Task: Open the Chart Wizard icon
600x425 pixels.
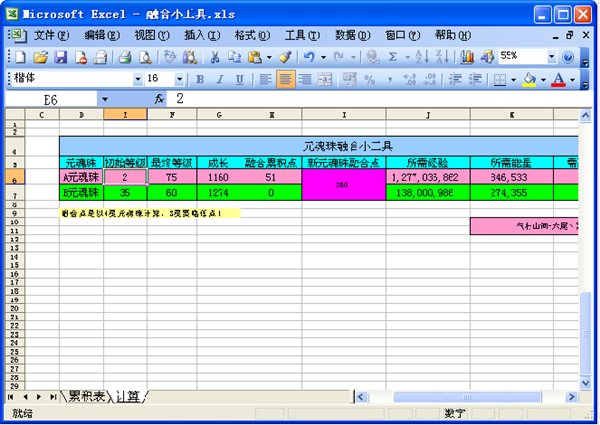Action: [467, 57]
